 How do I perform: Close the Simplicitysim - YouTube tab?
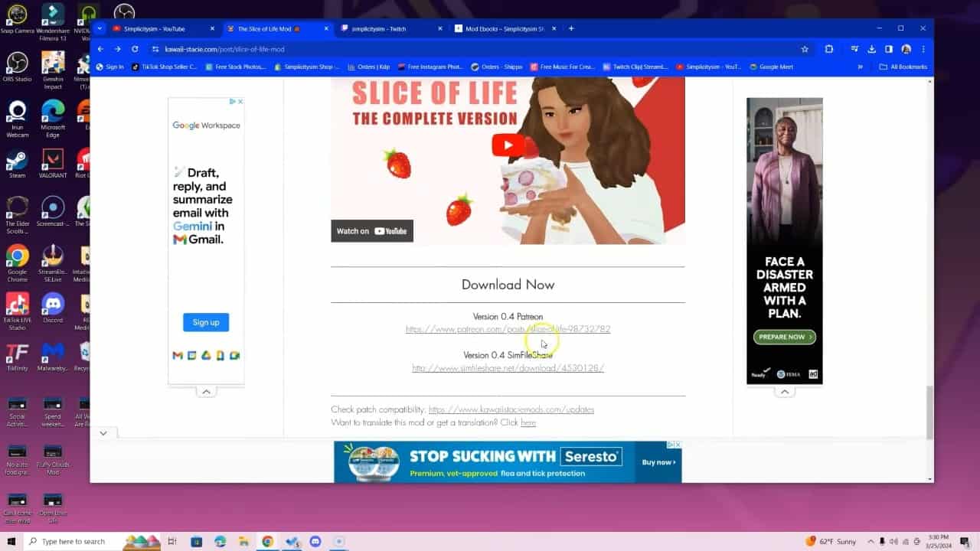click(x=212, y=28)
